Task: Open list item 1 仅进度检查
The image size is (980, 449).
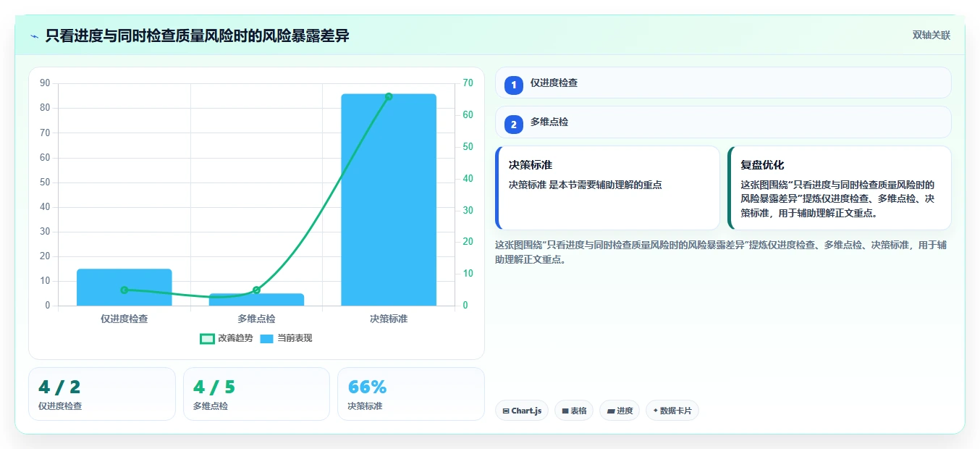Action: coord(723,83)
